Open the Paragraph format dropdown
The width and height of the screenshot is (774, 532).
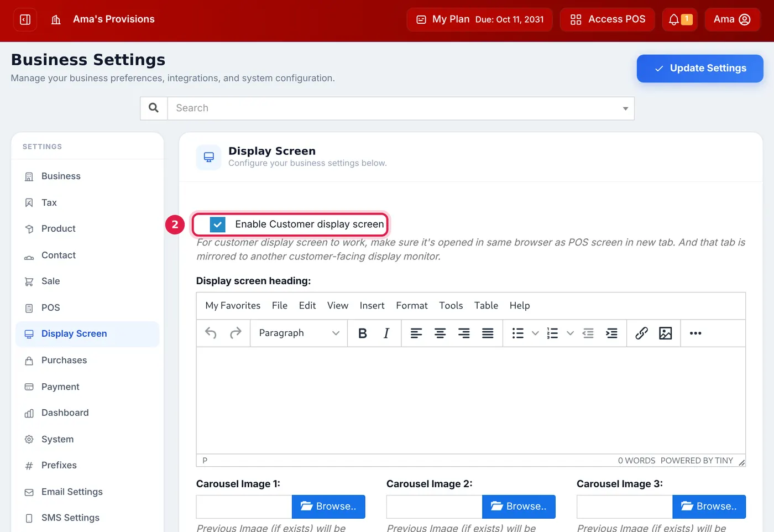(x=299, y=333)
